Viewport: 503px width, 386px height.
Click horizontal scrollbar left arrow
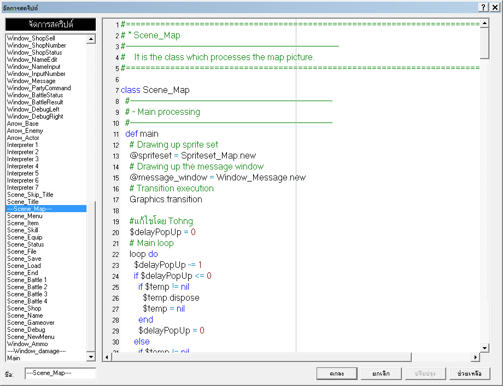(x=107, y=357)
